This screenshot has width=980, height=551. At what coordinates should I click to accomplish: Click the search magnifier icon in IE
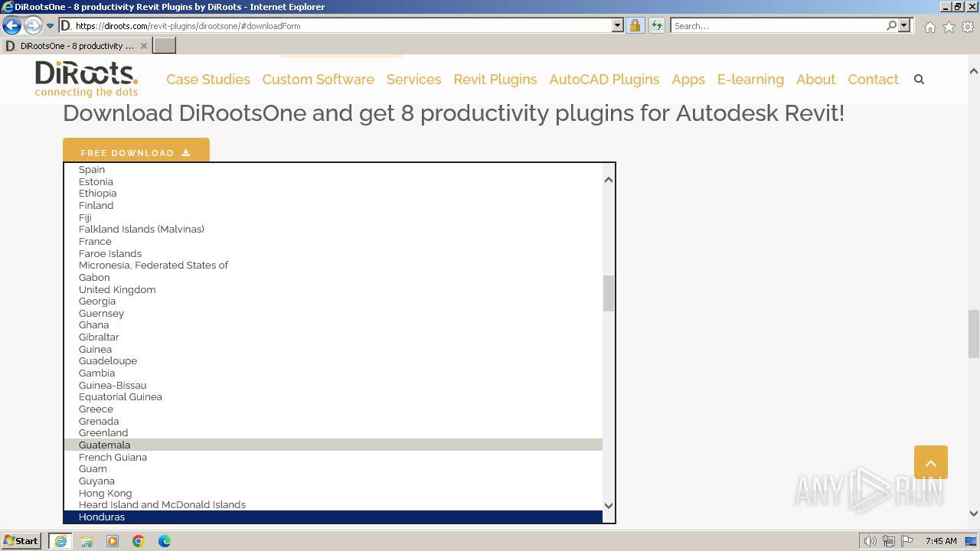[891, 25]
